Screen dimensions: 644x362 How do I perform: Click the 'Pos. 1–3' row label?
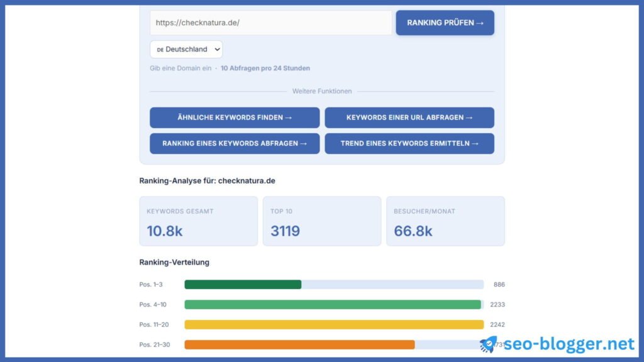[x=151, y=285]
